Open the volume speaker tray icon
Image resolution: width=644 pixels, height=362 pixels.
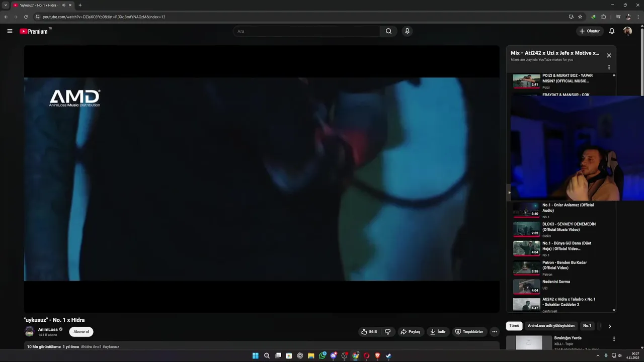tap(619, 355)
